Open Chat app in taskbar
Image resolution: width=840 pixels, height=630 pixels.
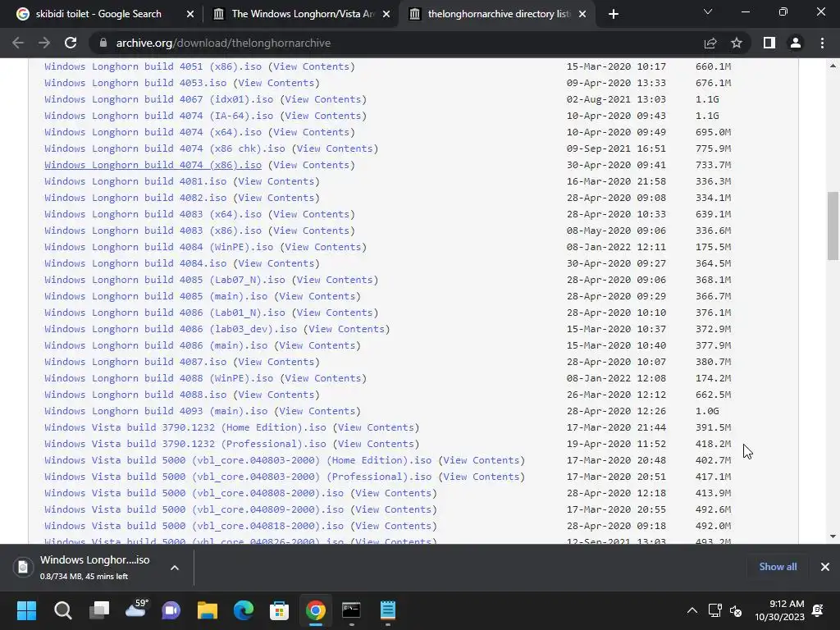point(171,610)
